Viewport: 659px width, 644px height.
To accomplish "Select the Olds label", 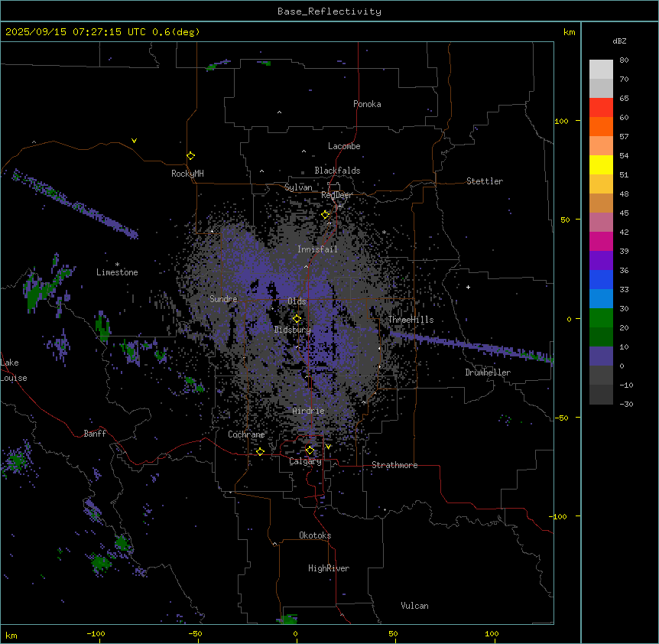I will [297, 301].
